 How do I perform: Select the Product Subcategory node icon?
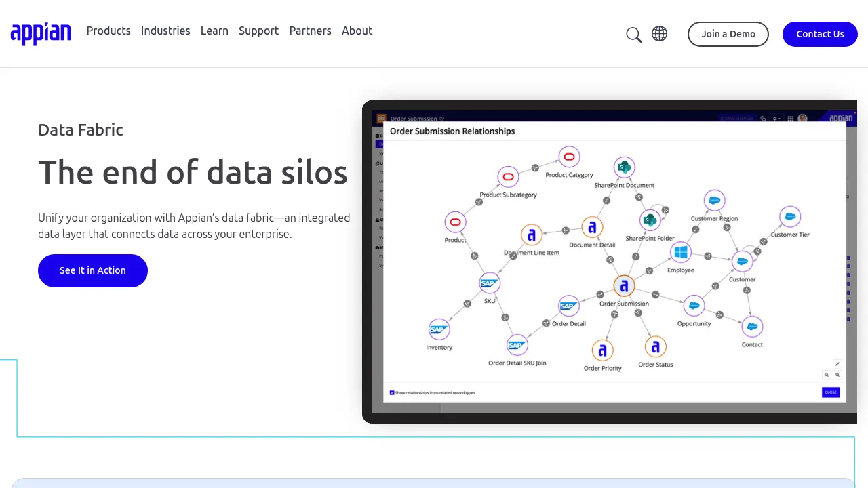[x=508, y=178]
